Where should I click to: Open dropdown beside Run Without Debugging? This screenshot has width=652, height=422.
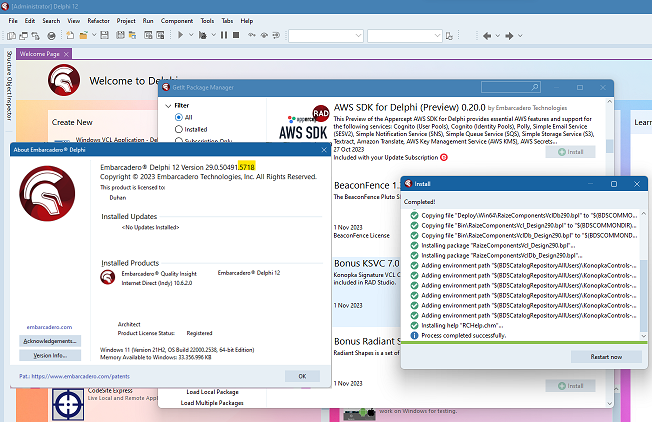[213, 35]
